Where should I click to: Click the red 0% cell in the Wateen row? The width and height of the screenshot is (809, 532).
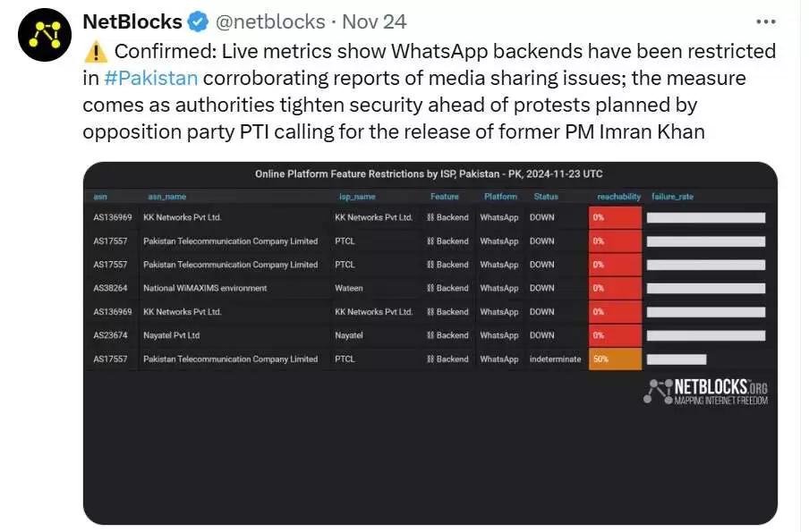tap(615, 289)
